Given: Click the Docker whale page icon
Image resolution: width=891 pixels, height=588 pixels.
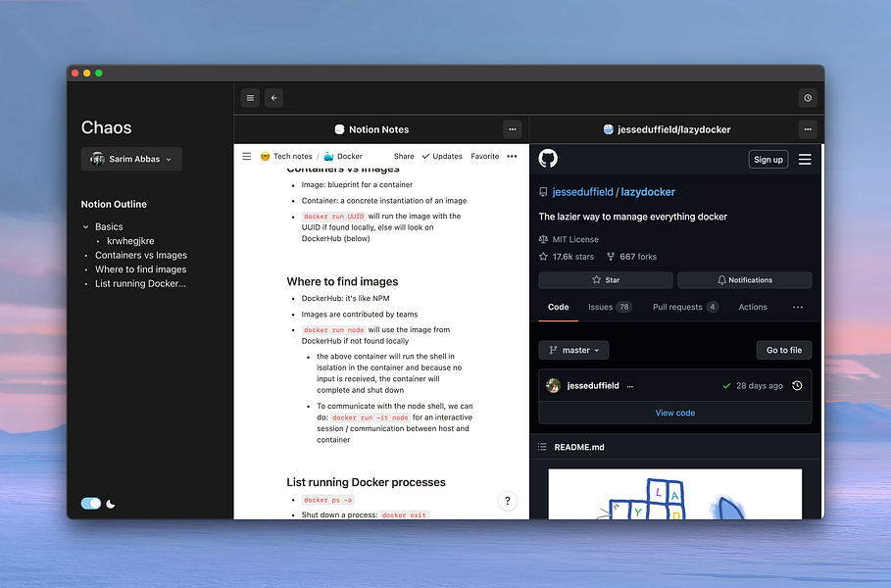Looking at the screenshot, I should pyautogui.click(x=328, y=156).
